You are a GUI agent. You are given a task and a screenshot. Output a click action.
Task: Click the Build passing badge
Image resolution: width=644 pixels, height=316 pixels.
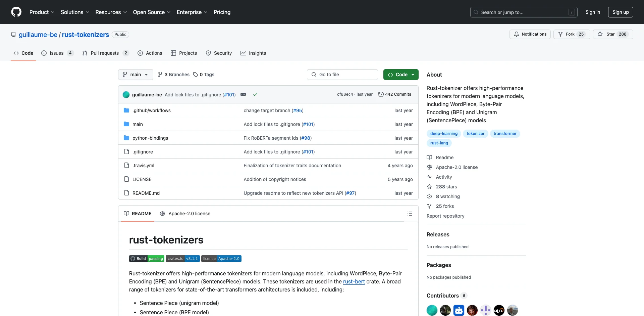click(147, 259)
